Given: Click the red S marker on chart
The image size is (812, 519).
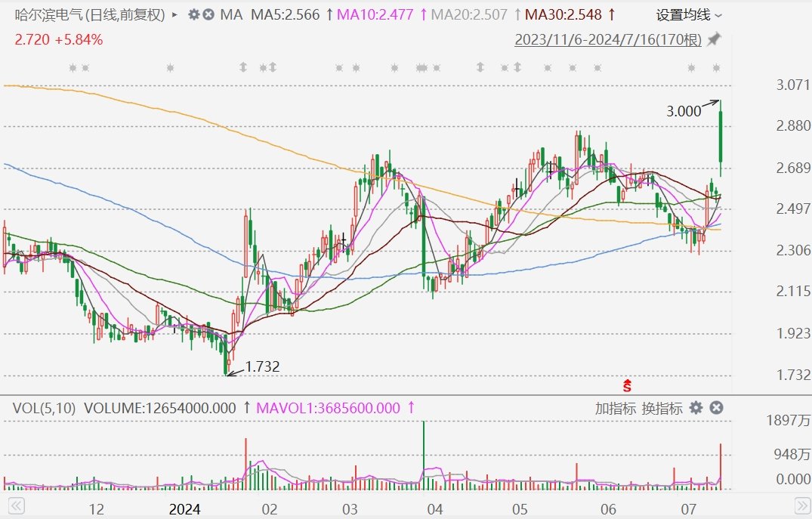Looking at the screenshot, I should [625, 384].
